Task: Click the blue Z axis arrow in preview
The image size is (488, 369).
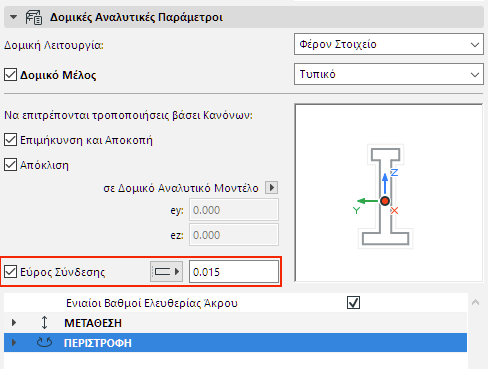Action: [x=385, y=183]
